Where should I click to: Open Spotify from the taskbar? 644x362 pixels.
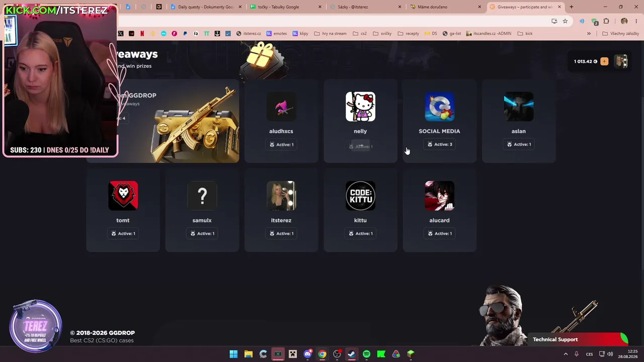[x=366, y=354]
